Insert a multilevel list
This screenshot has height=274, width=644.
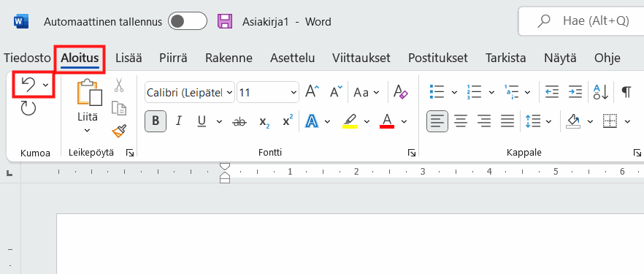(511, 92)
